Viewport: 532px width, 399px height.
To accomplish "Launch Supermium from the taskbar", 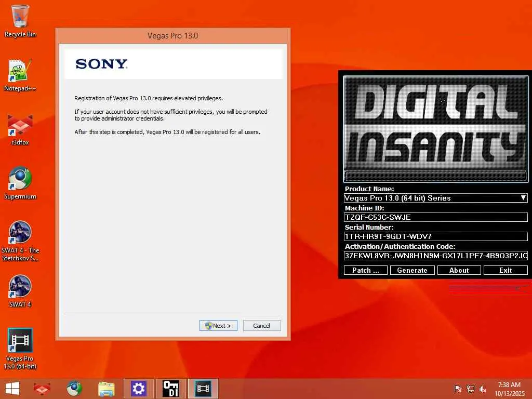I will click(74, 389).
